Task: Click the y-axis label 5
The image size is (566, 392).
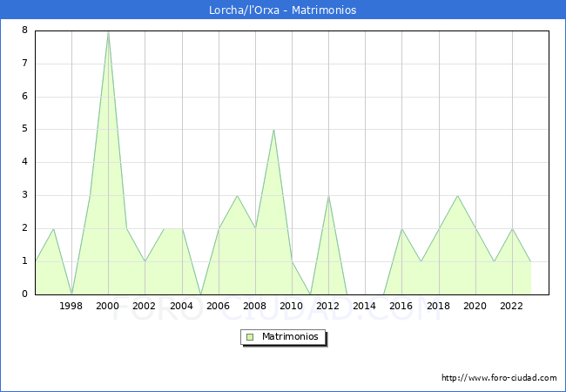Action: click(x=24, y=129)
